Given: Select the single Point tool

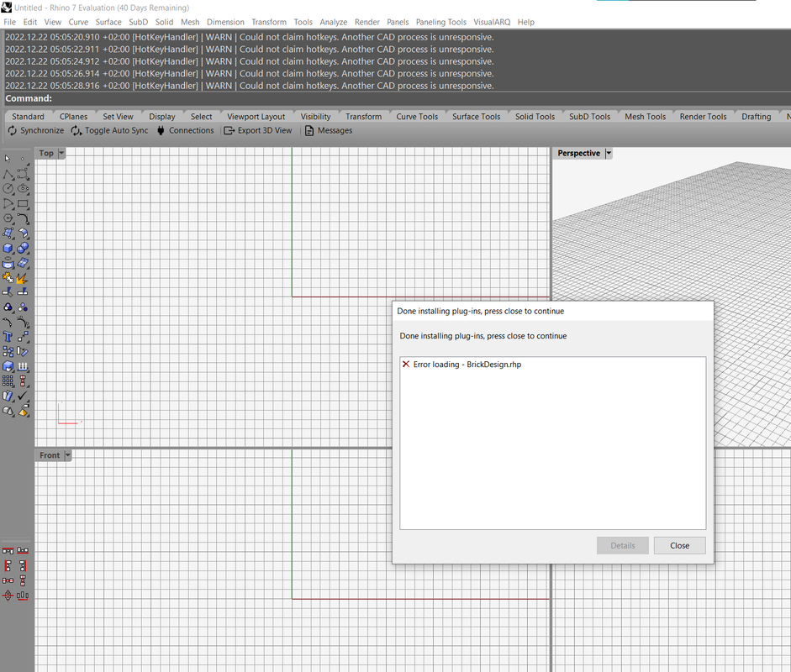Looking at the screenshot, I should (x=23, y=159).
